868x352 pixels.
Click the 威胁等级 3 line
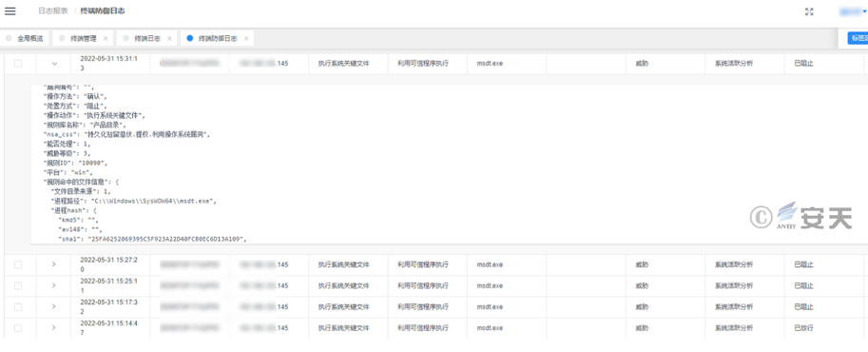67,153
